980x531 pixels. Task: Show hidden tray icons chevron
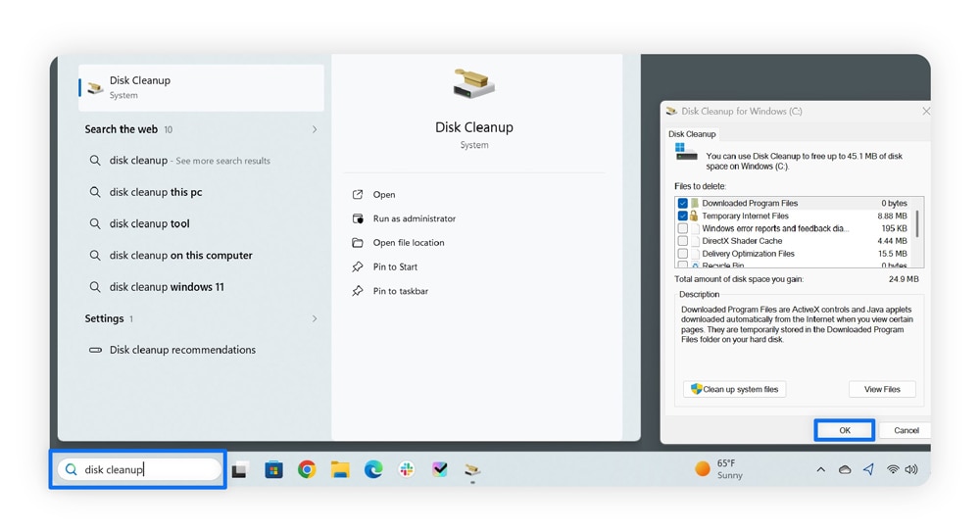820,470
